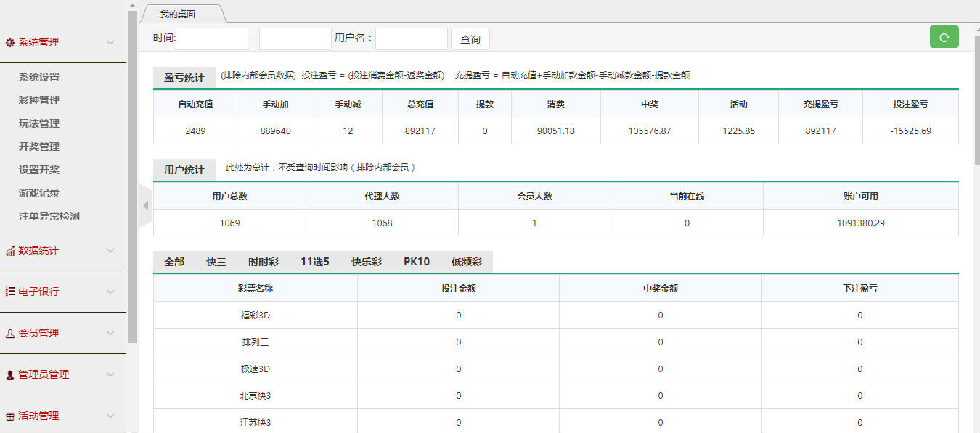
Task: Click the 活动管理 sidebar heading
Action: 38,416
